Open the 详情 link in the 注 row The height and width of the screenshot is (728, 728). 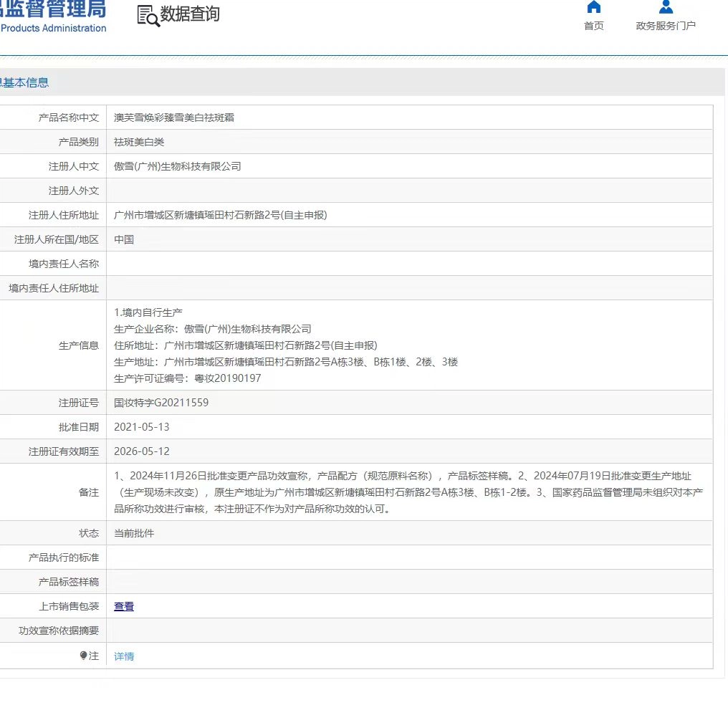tap(124, 656)
